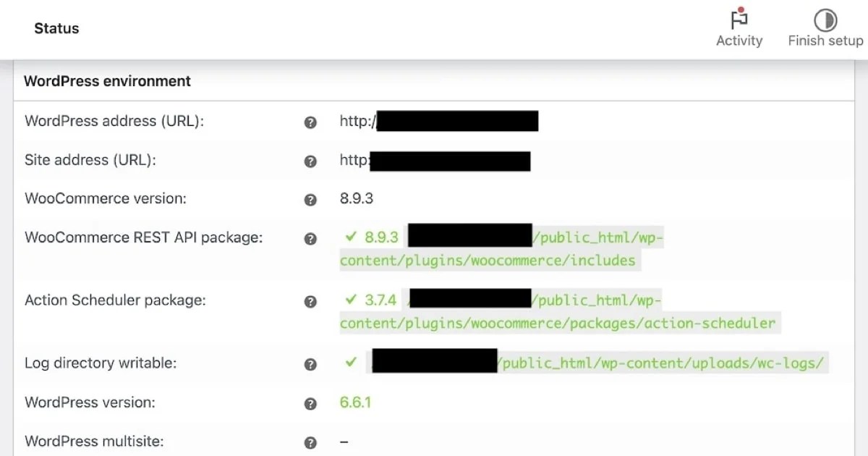Viewport: 868px width, 456px height.
Task: Show help tip for WooCommerce version
Action: pos(310,199)
